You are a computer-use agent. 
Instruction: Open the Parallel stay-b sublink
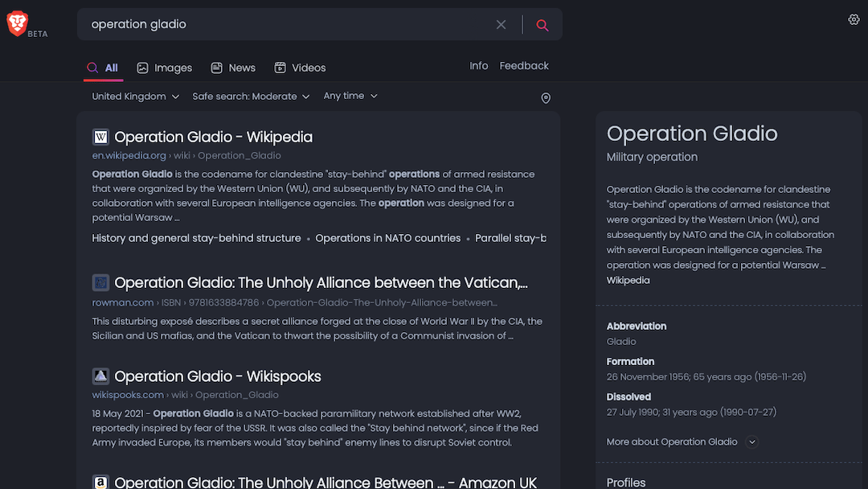(510, 238)
